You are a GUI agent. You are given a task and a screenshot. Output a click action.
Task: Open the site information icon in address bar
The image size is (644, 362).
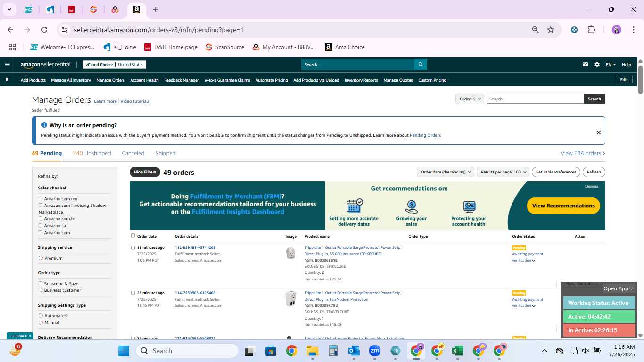(x=65, y=30)
